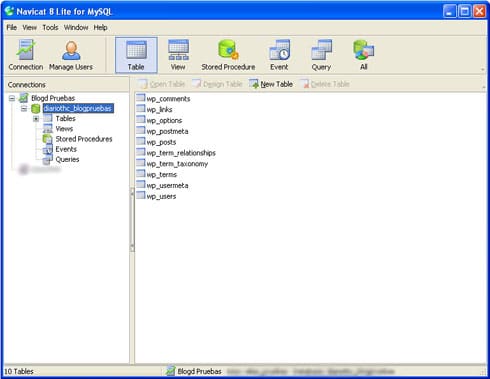The image size is (490, 379).
Task: Click the wp_terms table icon
Action: click(x=141, y=174)
